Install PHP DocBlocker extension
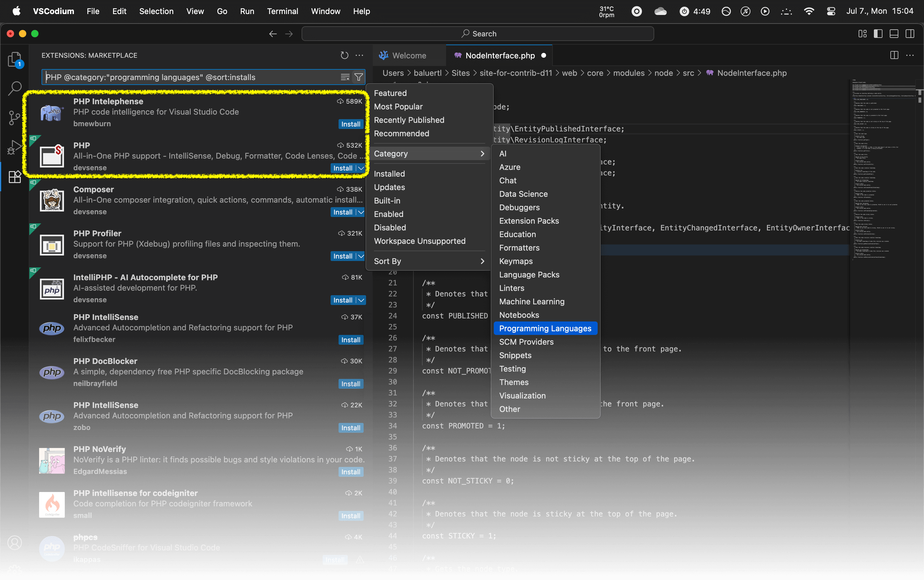Image resolution: width=924 pixels, height=580 pixels. [x=350, y=384]
